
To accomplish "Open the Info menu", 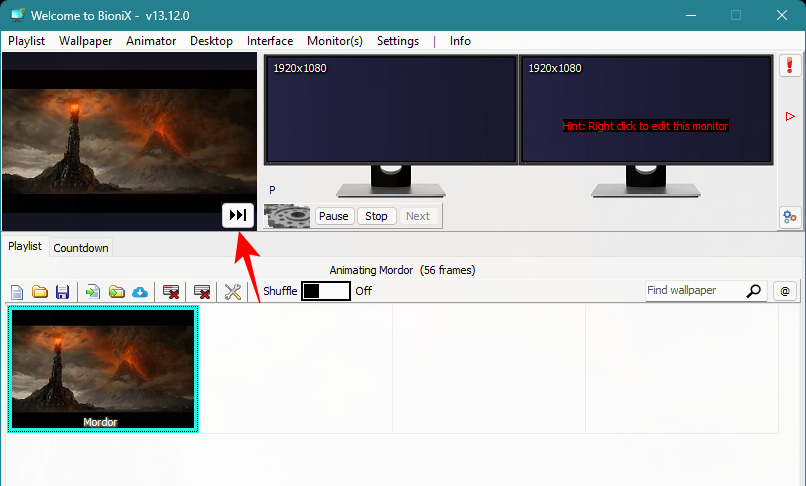I will [460, 41].
